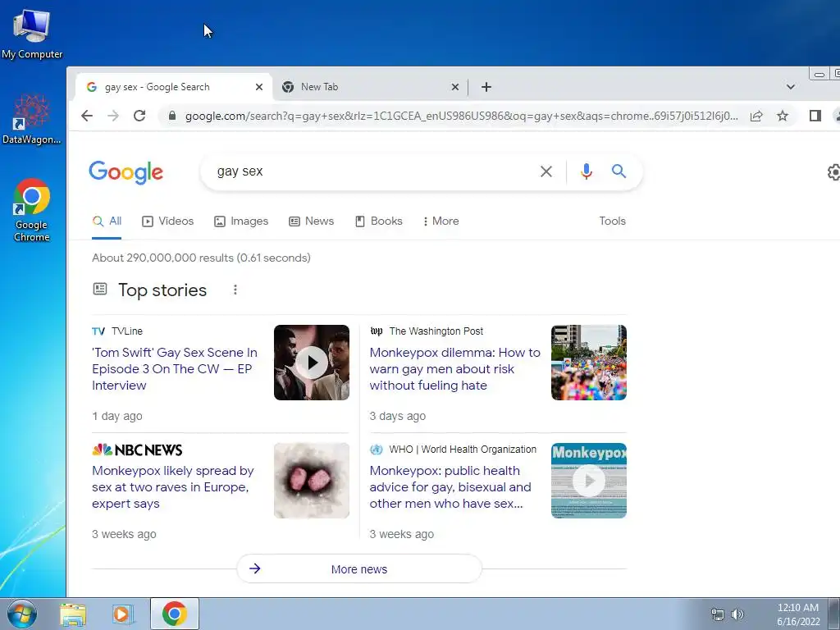Play the TVLine story video thumbnail

[311, 363]
